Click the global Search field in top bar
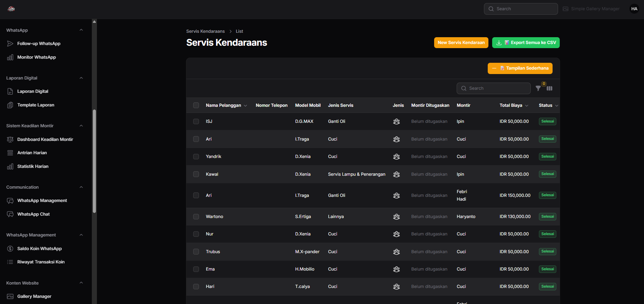 point(521,9)
